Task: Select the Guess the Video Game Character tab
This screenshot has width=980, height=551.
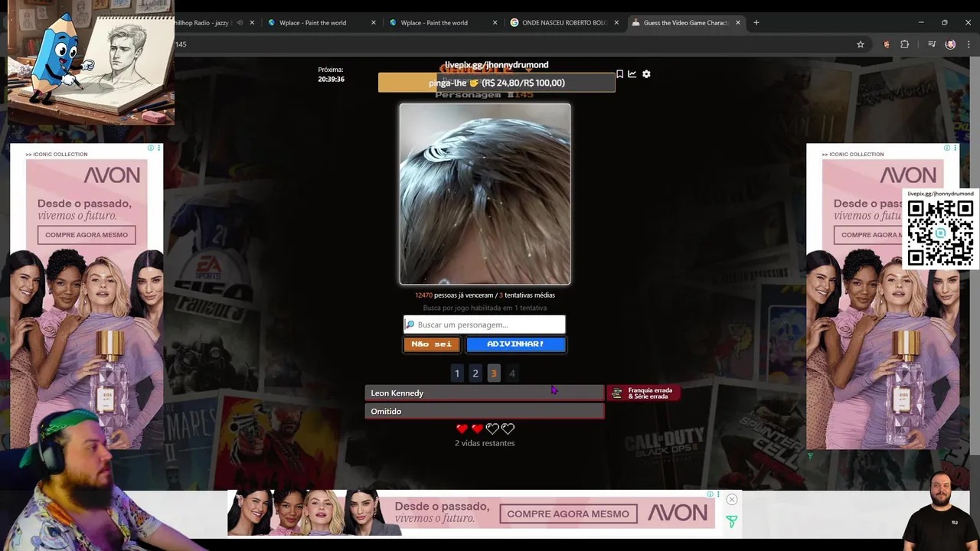Action: 685,22
